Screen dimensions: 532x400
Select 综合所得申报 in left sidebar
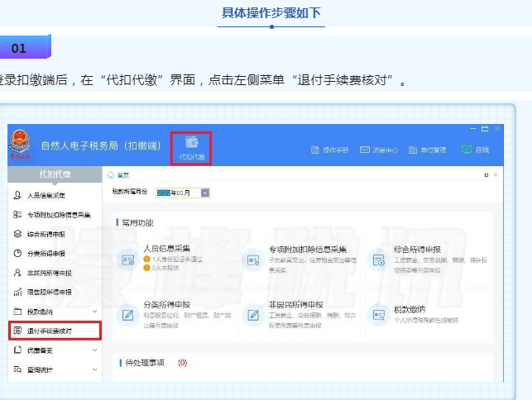point(55,234)
